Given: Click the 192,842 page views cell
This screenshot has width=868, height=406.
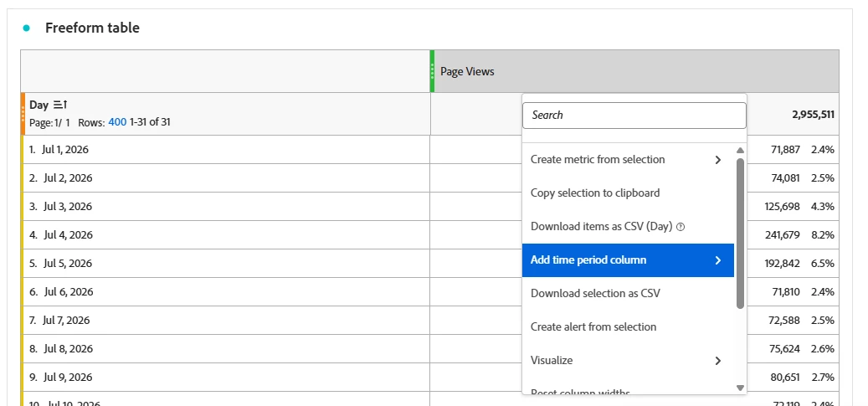Looking at the screenshot, I should 782,263.
